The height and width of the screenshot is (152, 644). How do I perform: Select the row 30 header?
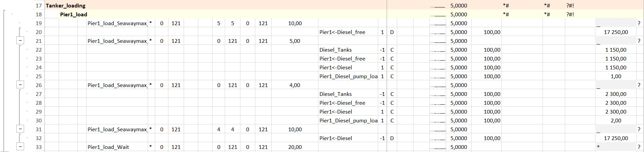click(39, 121)
